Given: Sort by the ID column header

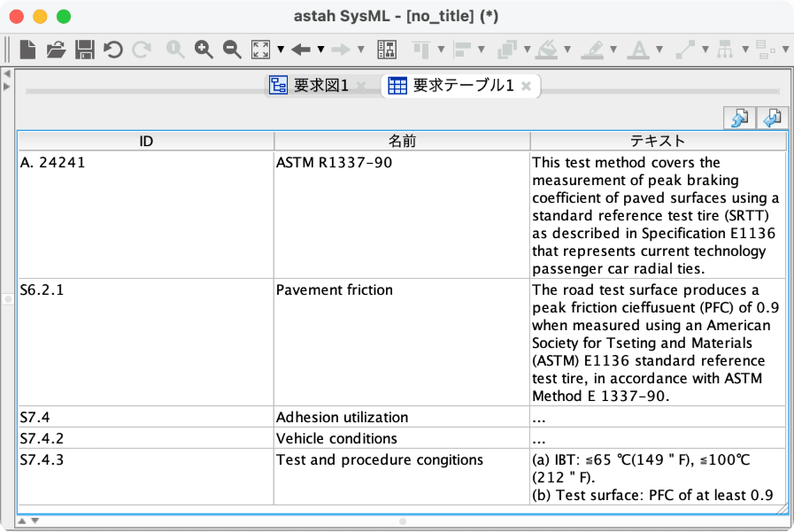Looking at the screenshot, I should [146, 141].
